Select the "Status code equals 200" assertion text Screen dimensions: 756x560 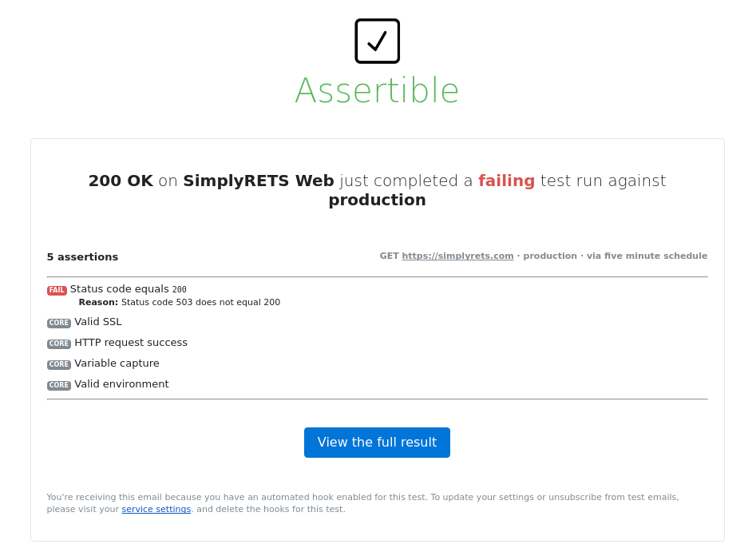[x=128, y=289]
